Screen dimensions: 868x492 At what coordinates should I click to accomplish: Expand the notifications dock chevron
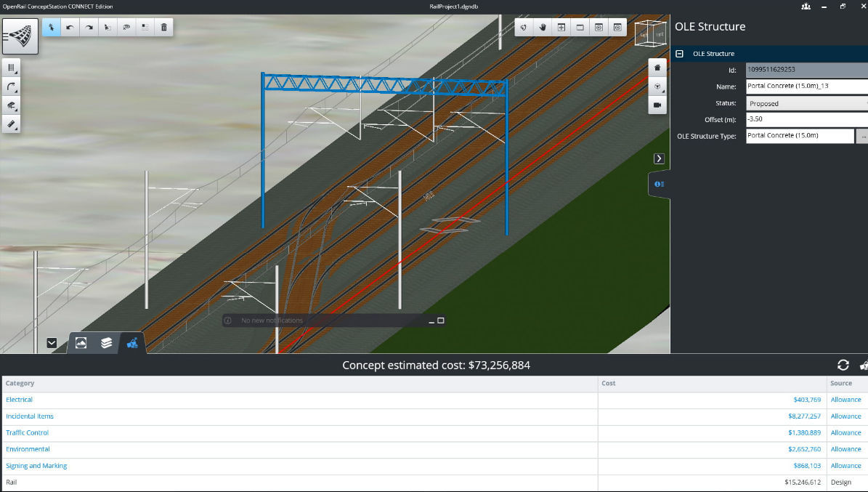[52, 342]
